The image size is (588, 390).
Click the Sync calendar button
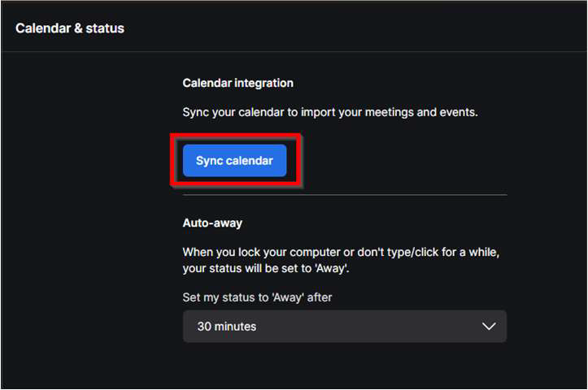234,161
